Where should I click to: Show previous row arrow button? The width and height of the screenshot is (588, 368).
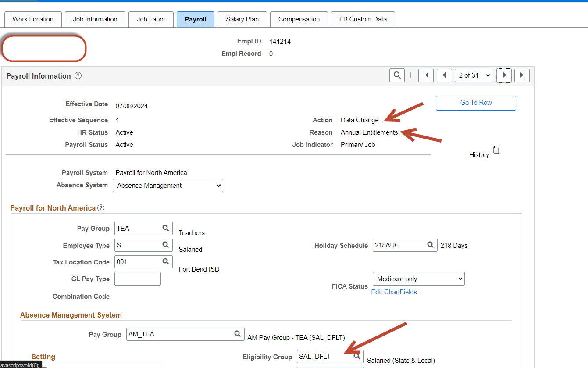tap(444, 75)
